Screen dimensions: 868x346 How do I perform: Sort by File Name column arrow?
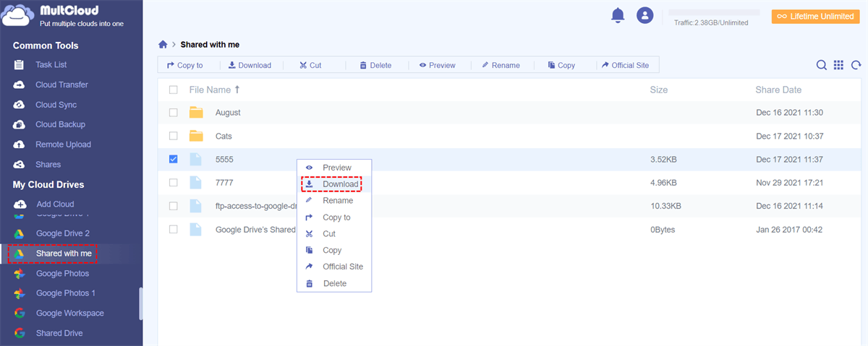click(237, 90)
